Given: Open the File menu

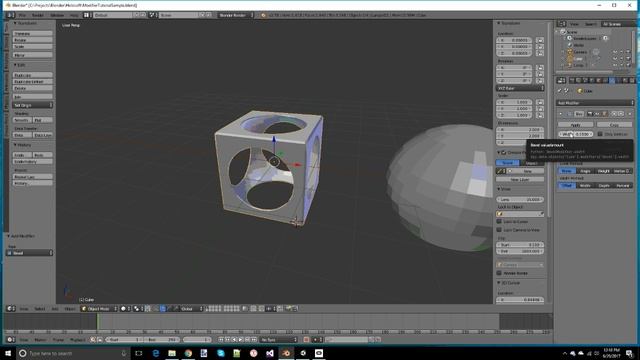Looking at the screenshot, I should point(22,15).
